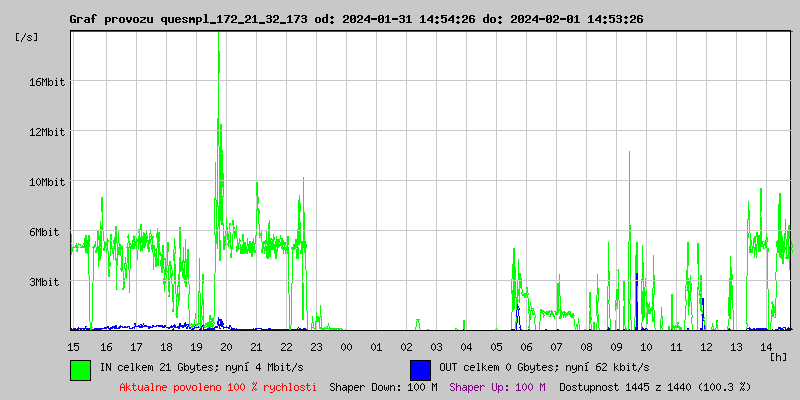Viewport: 800px width, 400px height.
Task: Select the 20 hour marker on x-axis
Action: coord(226,347)
